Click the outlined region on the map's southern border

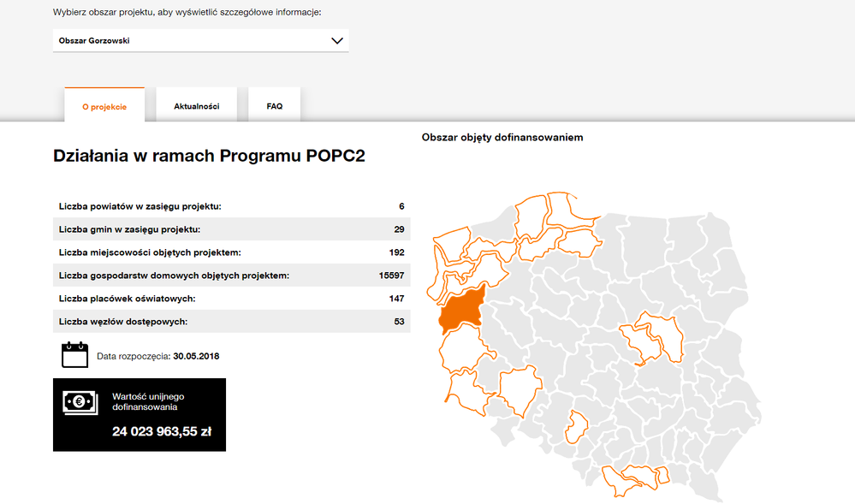633,479
